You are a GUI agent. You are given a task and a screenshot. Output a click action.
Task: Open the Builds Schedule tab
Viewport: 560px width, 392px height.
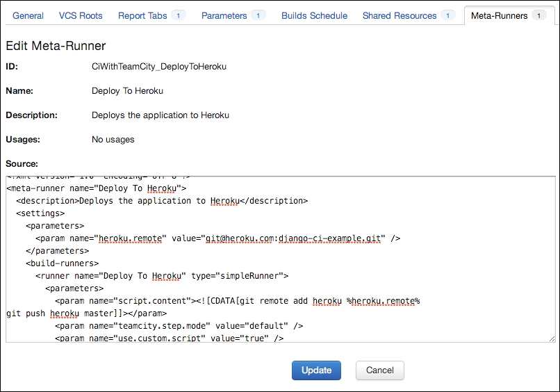[x=314, y=16]
